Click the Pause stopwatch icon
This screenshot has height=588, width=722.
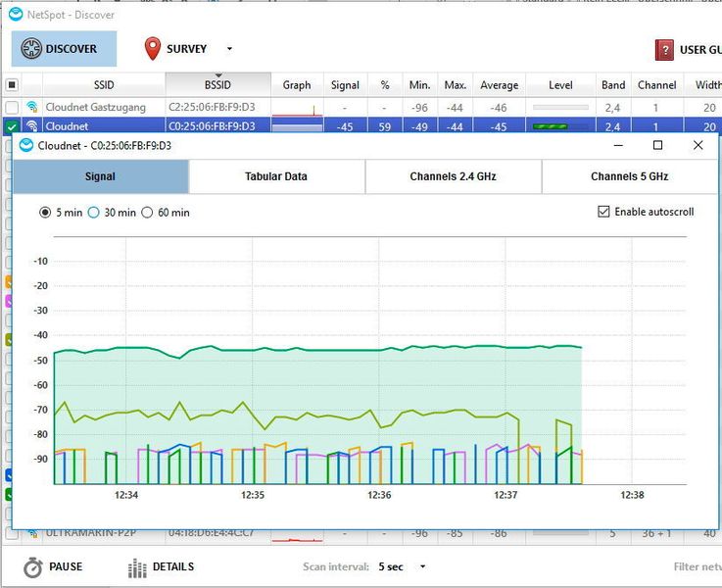click(33, 566)
